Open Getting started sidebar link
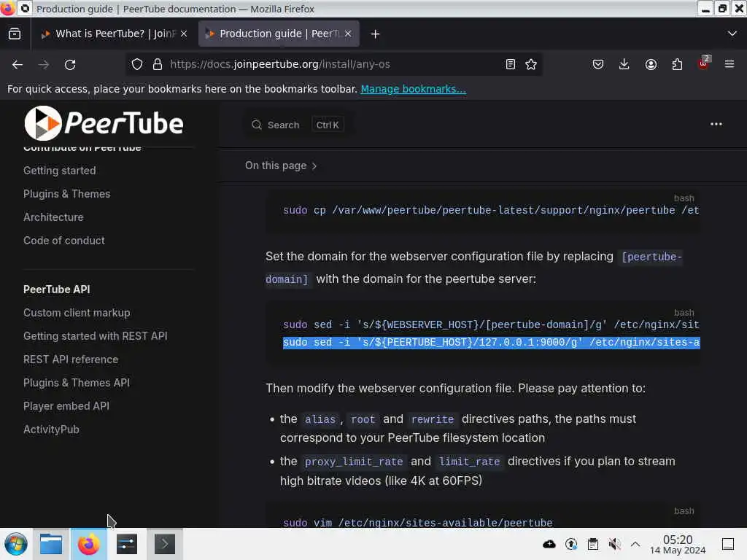Screen dimensions: 747x560 60,171
